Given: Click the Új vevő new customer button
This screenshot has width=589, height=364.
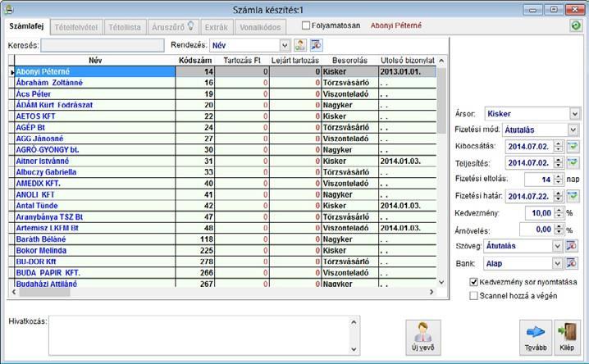Looking at the screenshot, I should (x=423, y=338).
